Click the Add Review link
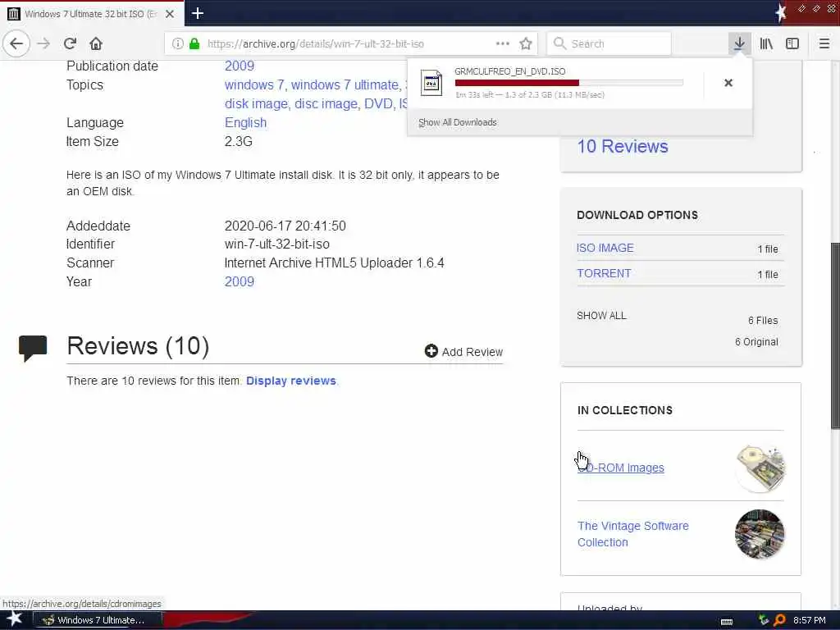Image resolution: width=840 pixels, height=630 pixels. click(x=464, y=351)
